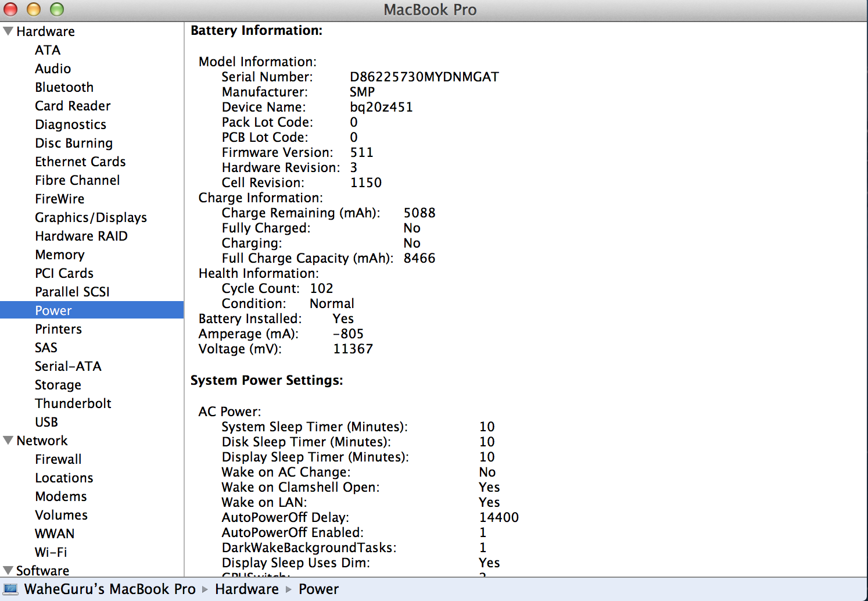Select Parallel SCSI in sidebar
Image resolution: width=868 pixels, height=601 pixels.
point(72,292)
